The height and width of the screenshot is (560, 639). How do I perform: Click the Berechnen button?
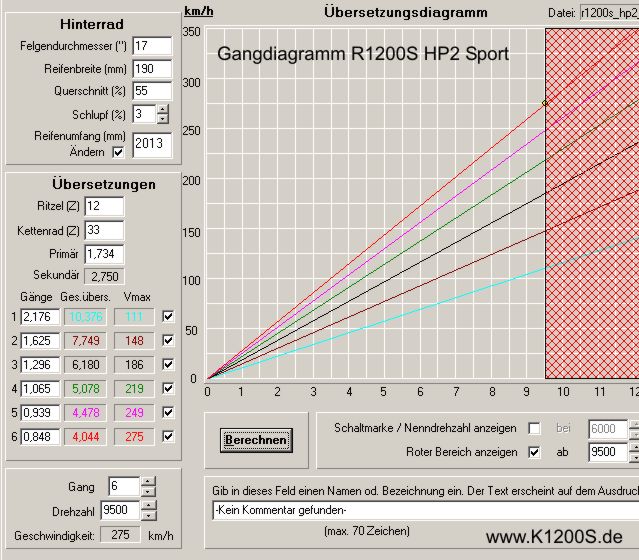[x=256, y=440]
